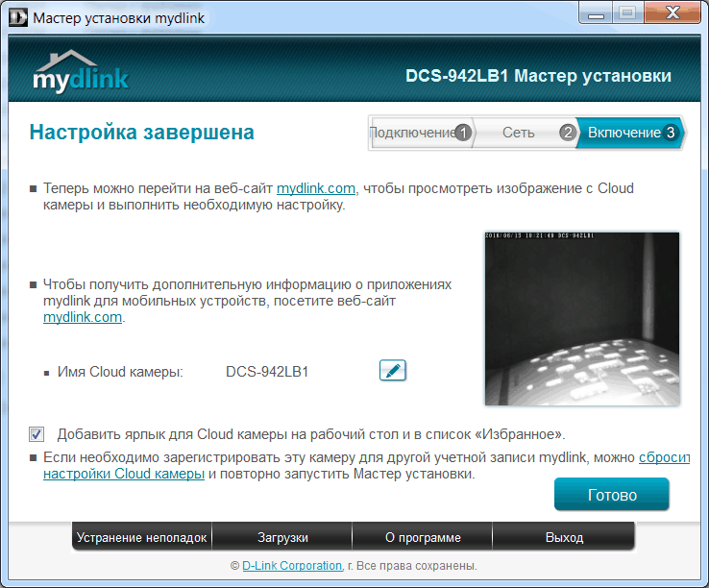
Task: Select the Подключение step 1 tab
Action: (x=421, y=133)
